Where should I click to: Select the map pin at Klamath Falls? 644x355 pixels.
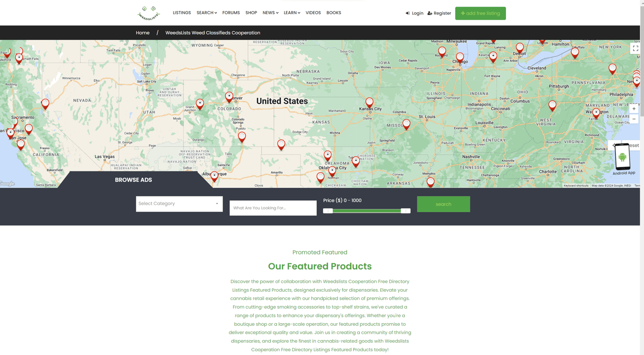click(19, 58)
